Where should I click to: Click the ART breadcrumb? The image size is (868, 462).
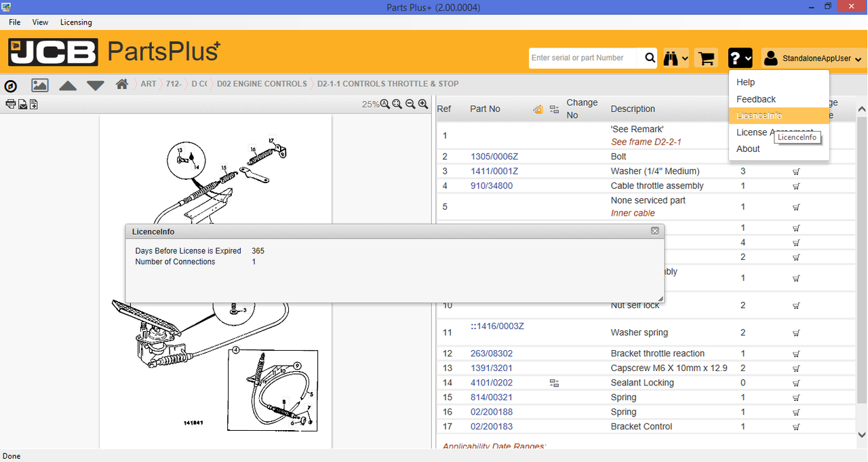point(149,84)
